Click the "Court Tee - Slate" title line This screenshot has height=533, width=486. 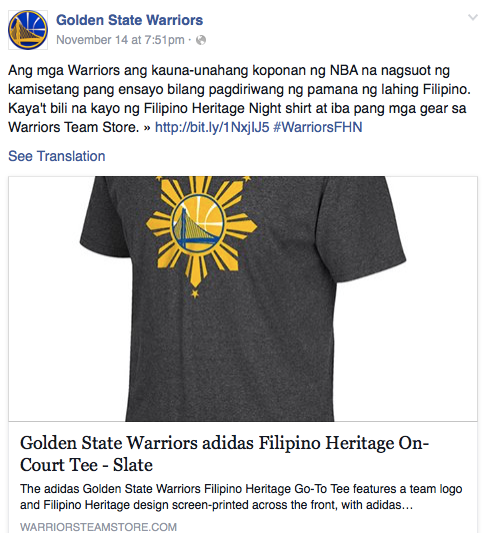coord(86,465)
